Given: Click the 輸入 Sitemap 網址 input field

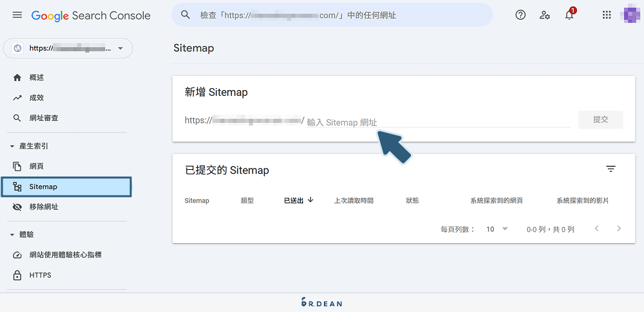Looking at the screenshot, I should pos(438,122).
